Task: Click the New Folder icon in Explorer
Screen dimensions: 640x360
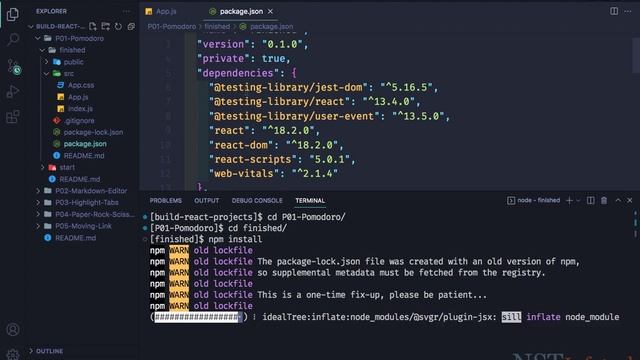Action: click(x=105, y=27)
